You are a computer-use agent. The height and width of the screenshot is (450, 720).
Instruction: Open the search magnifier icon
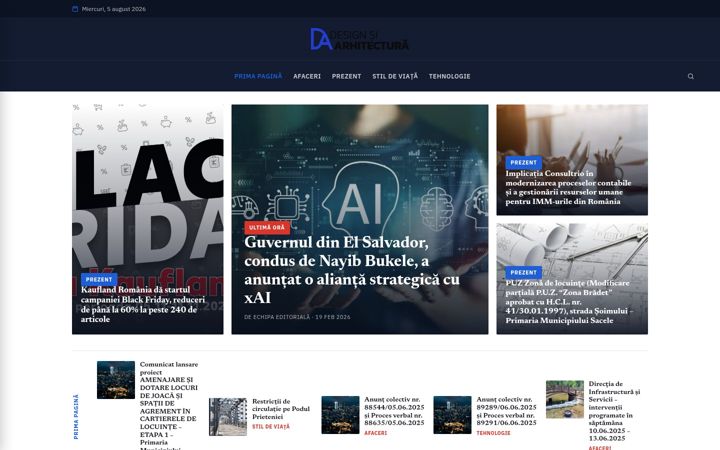tap(690, 76)
